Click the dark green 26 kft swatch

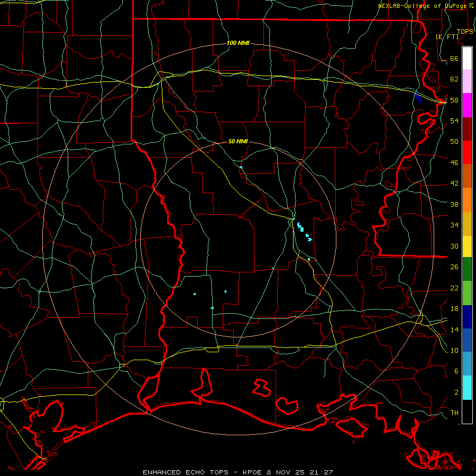coord(467,269)
